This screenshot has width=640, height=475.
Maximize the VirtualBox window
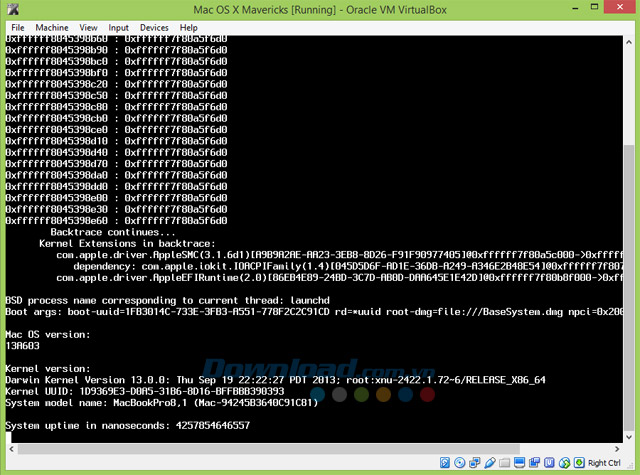[595, 7]
